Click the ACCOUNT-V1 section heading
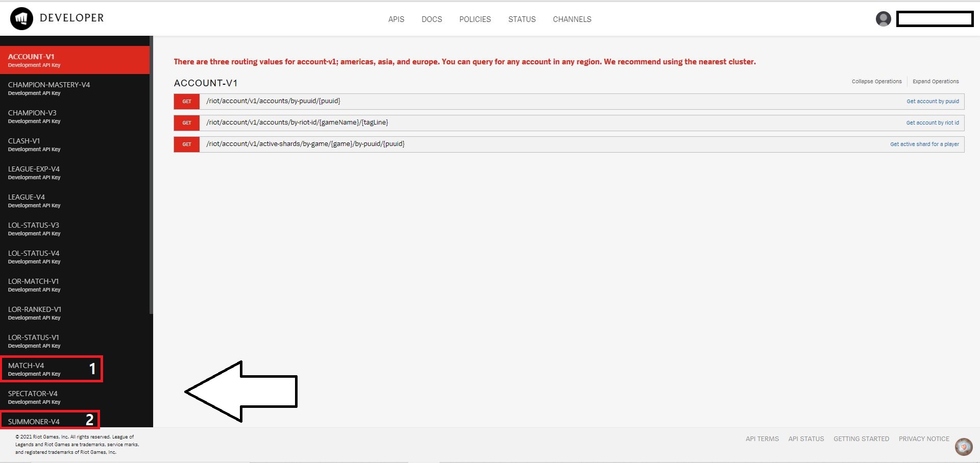 (206, 83)
